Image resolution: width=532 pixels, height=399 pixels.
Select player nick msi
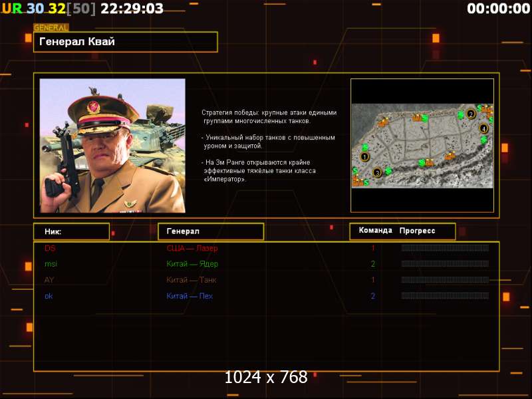51,263
